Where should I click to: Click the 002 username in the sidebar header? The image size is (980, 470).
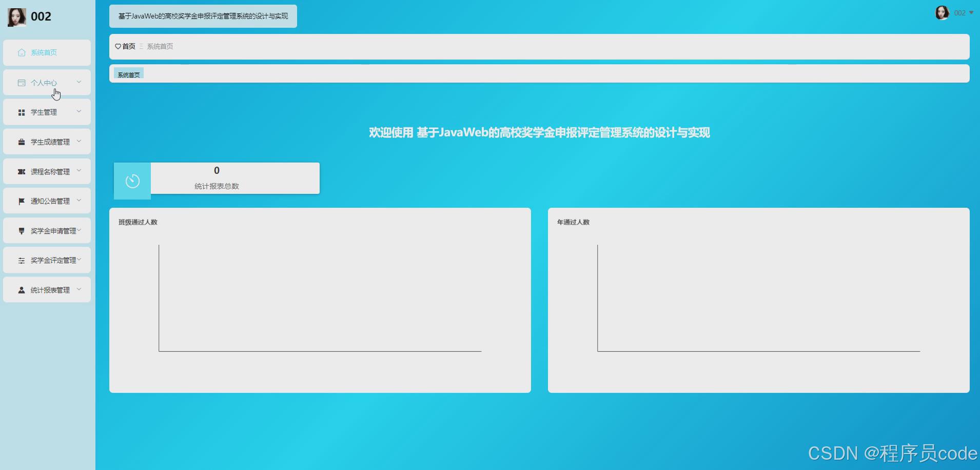tap(41, 16)
